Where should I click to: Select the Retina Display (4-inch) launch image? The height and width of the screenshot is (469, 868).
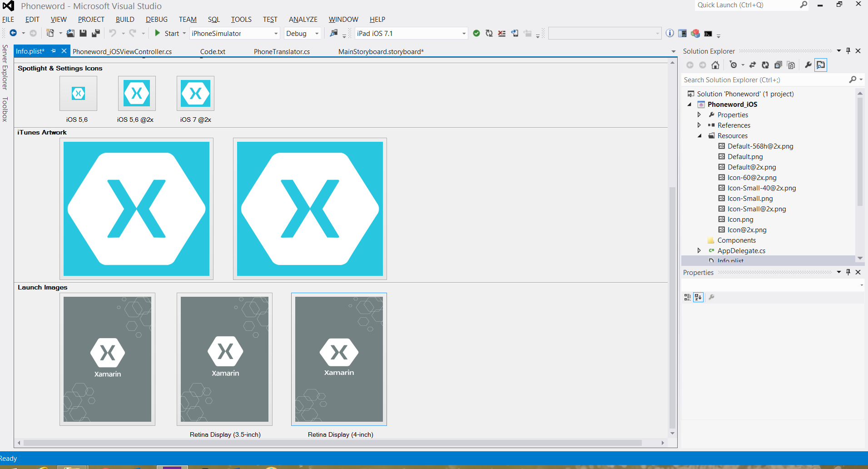pos(339,359)
